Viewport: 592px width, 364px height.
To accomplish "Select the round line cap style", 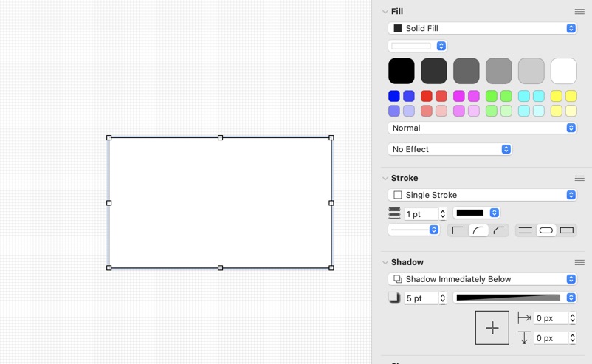I will coord(546,230).
